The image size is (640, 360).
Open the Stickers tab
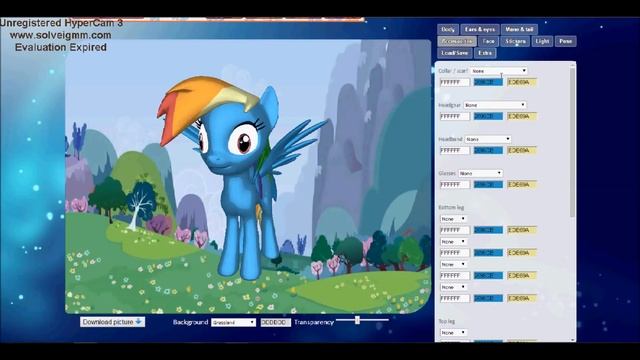[x=515, y=41]
